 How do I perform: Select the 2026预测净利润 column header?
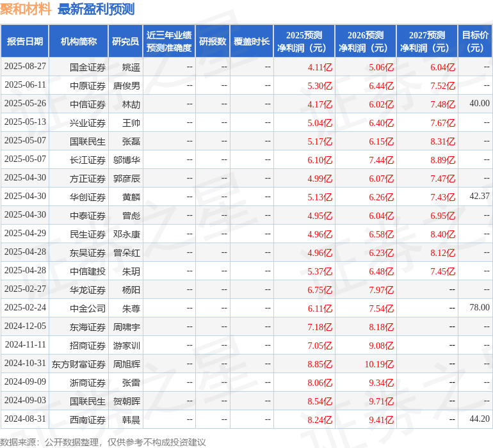[366, 42]
